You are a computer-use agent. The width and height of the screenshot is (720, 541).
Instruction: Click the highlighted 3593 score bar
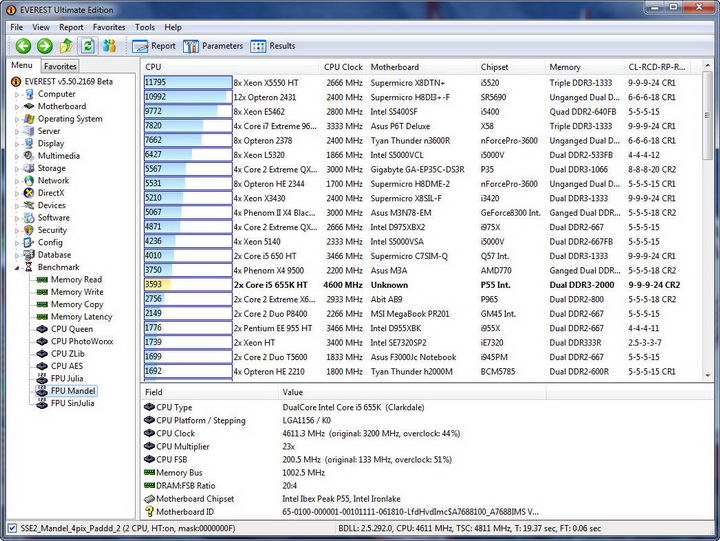click(x=188, y=285)
